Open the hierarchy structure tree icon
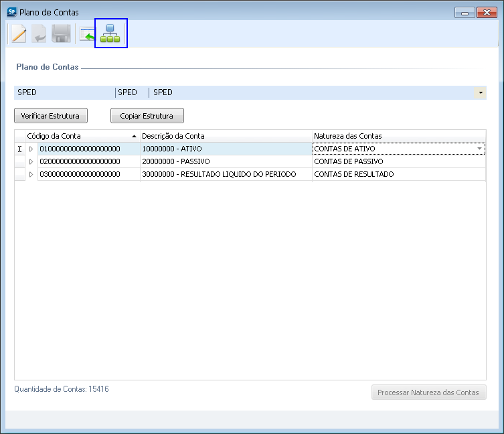The height and width of the screenshot is (434, 504). pyautogui.click(x=110, y=33)
